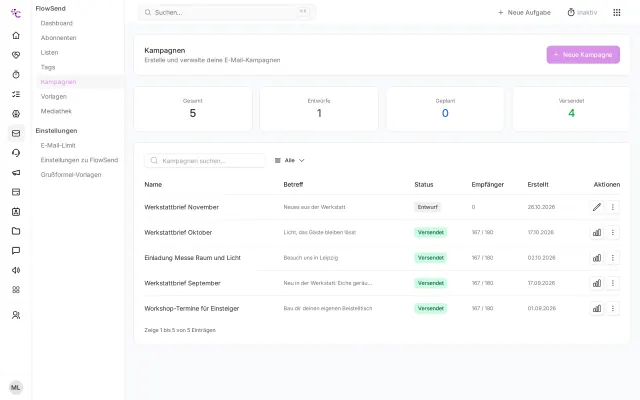This screenshot has width=640, height=400.
Task: Edit the Werkstattbrief November campaign with pencil icon
Action: tap(597, 207)
